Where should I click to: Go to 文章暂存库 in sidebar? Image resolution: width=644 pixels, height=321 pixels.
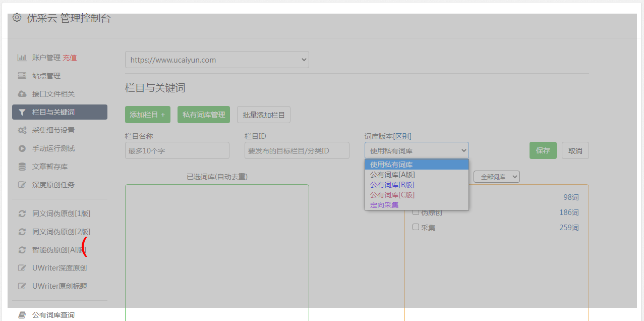coord(50,167)
